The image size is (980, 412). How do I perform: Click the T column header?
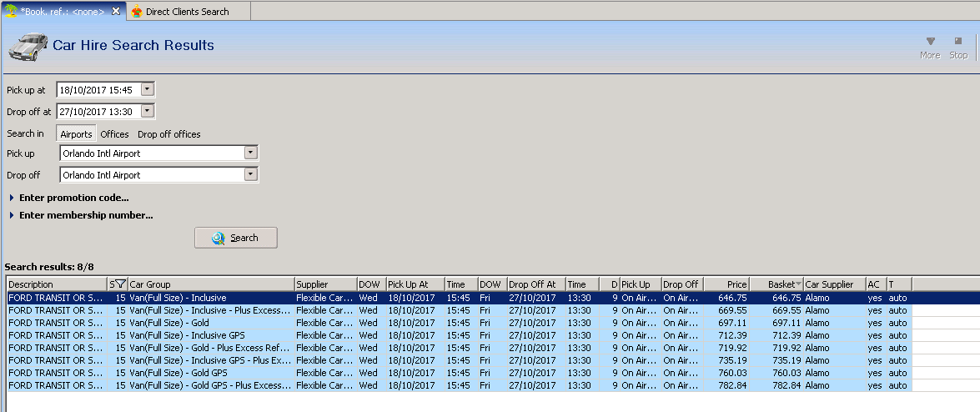click(899, 284)
